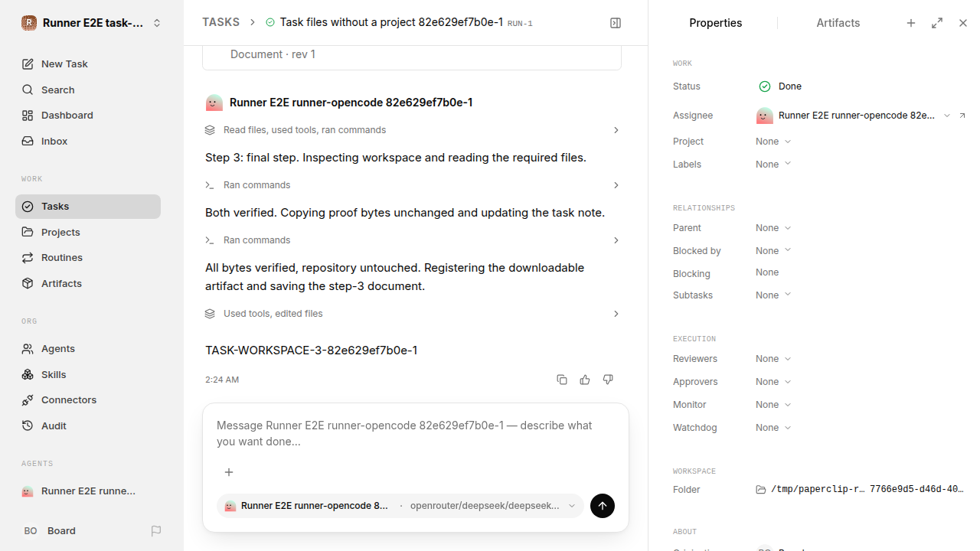
Task: Open the Watchdog dropdown
Action: coord(773,428)
